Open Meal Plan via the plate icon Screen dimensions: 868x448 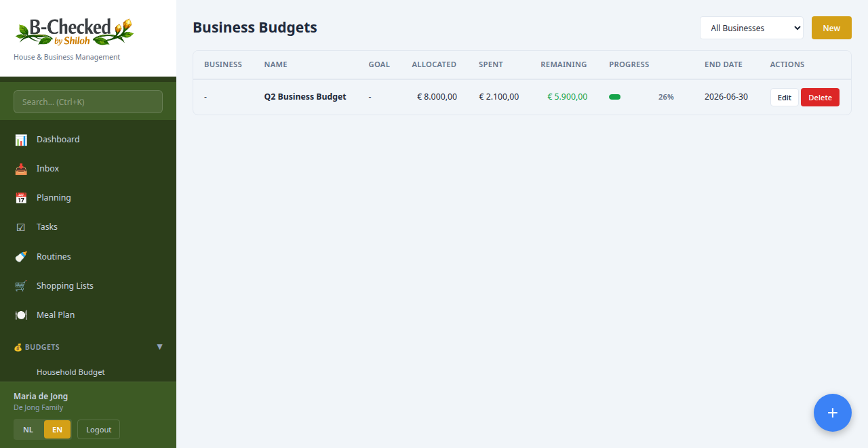[x=20, y=314]
